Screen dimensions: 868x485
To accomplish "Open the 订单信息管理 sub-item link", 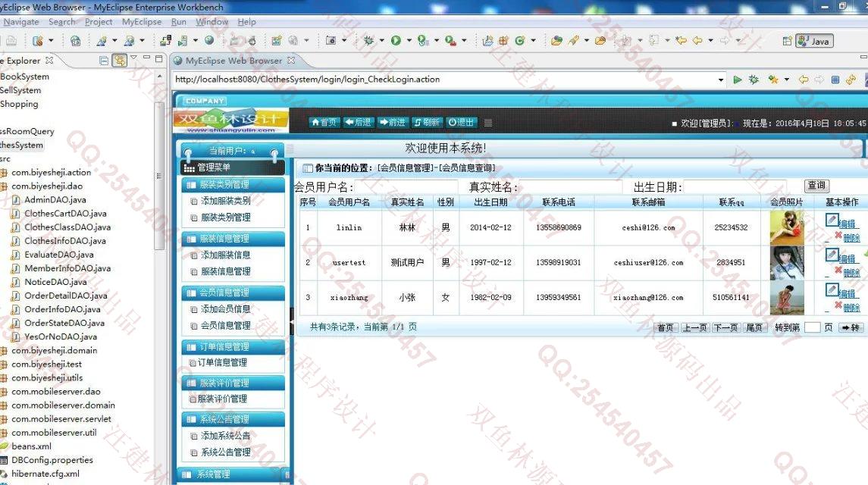I will click(x=222, y=363).
